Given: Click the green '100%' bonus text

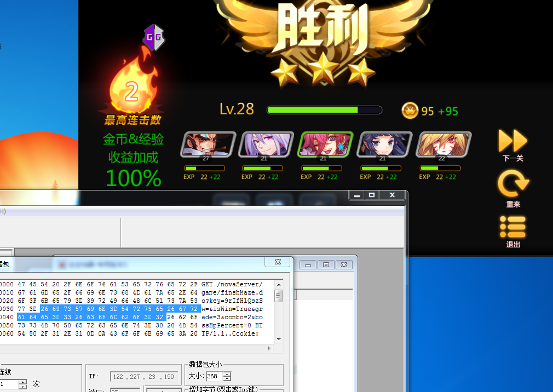Looking at the screenshot, I should pyautogui.click(x=134, y=178).
